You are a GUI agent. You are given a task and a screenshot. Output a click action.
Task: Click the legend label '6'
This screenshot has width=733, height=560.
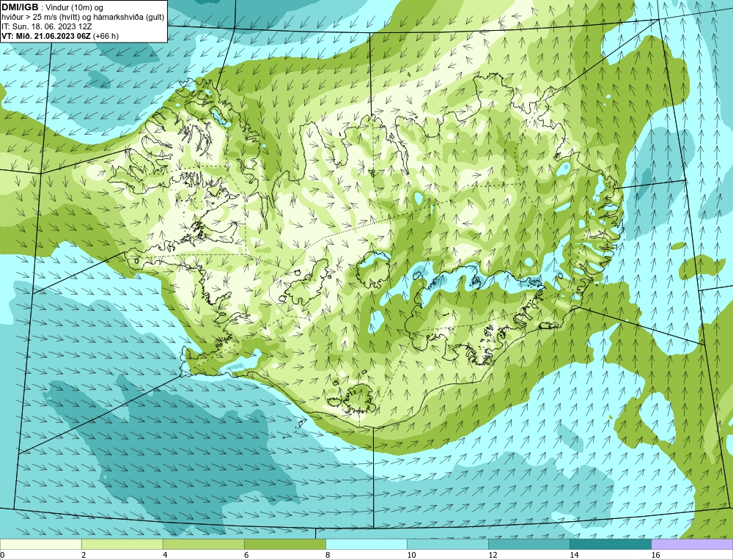[x=246, y=555]
